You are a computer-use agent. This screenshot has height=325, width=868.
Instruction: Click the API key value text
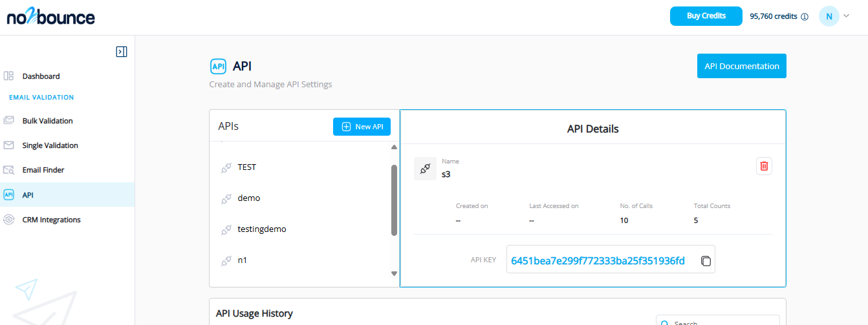tap(598, 261)
